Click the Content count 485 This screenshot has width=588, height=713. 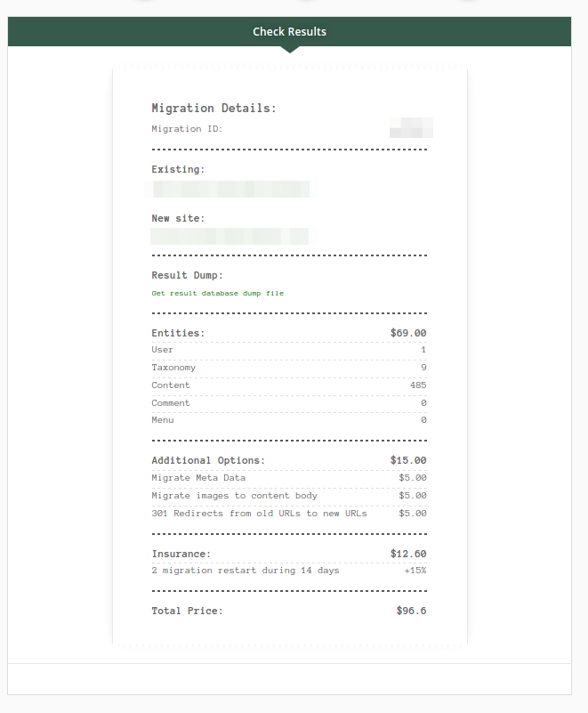418,385
